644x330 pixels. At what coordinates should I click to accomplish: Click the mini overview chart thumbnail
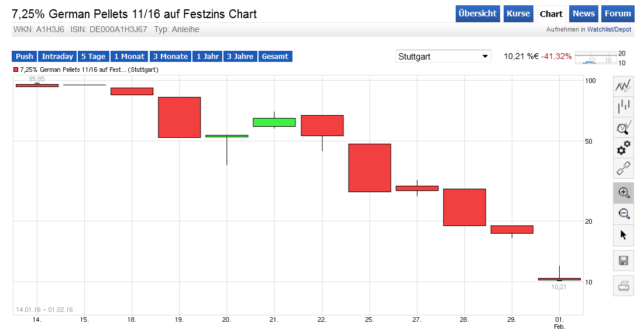[x=596, y=57]
